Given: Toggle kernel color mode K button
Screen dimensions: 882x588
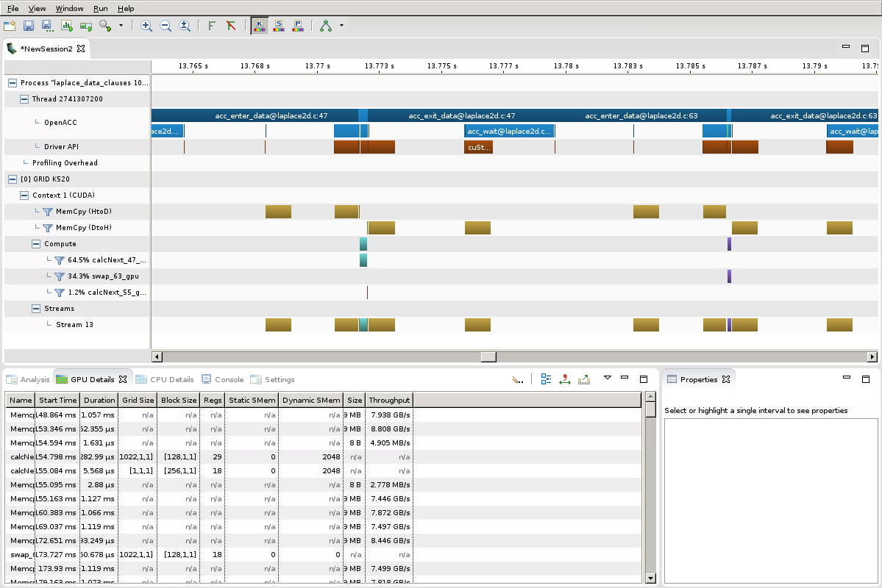Looking at the screenshot, I should click(260, 26).
